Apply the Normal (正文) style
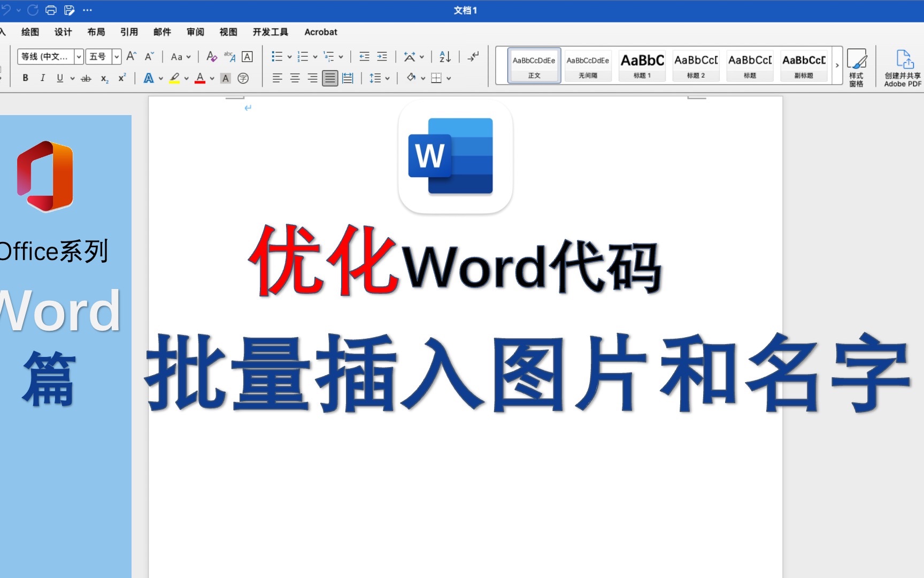The height and width of the screenshot is (578, 924). 534,65
